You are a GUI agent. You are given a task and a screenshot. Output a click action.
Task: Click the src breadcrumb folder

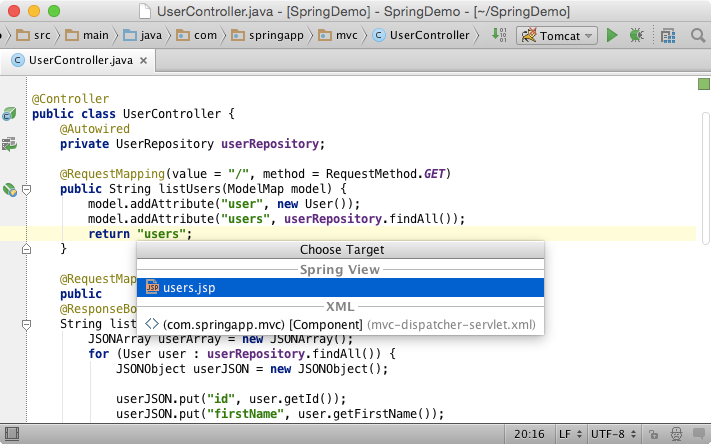coord(34,35)
